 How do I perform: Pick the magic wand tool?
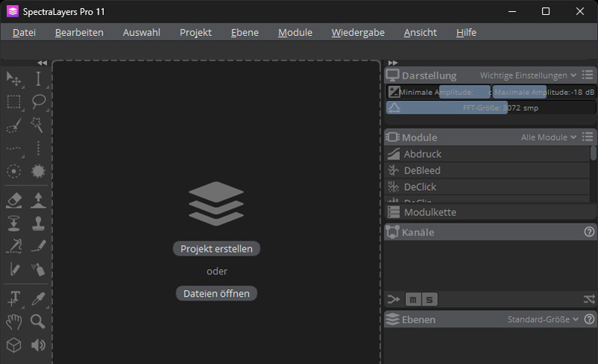tap(38, 125)
